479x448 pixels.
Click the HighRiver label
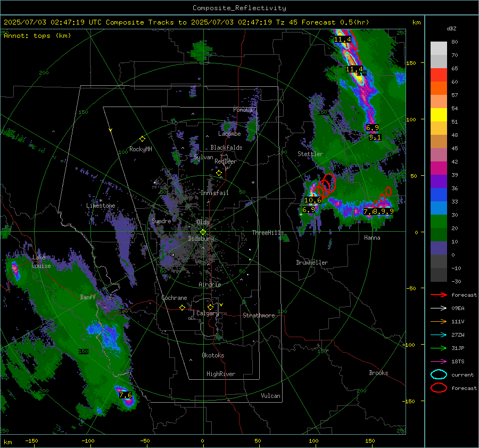(x=221, y=374)
